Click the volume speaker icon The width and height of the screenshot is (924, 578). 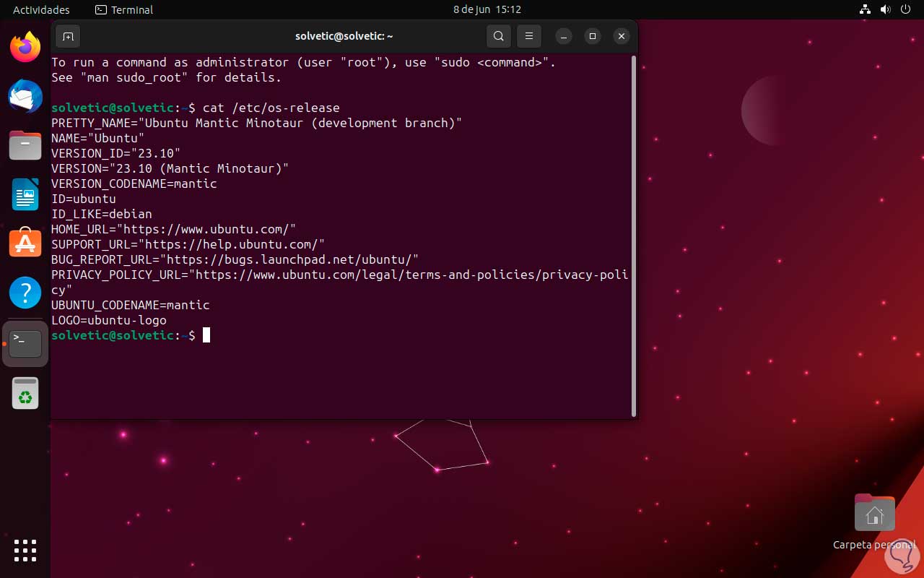point(886,10)
